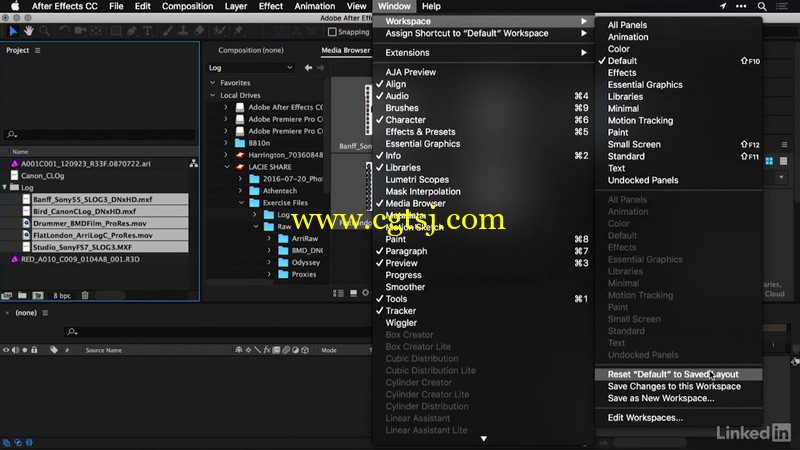This screenshot has width=800, height=450.
Task: Go back in Media Browser
Action: pyautogui.click(x=308, y=67)
